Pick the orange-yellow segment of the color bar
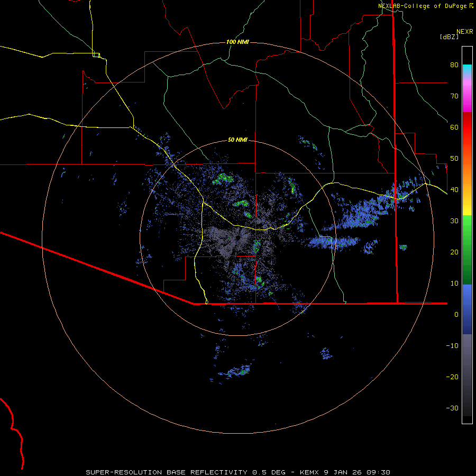The width and height of the screenshot is (476, 476). 467,182
